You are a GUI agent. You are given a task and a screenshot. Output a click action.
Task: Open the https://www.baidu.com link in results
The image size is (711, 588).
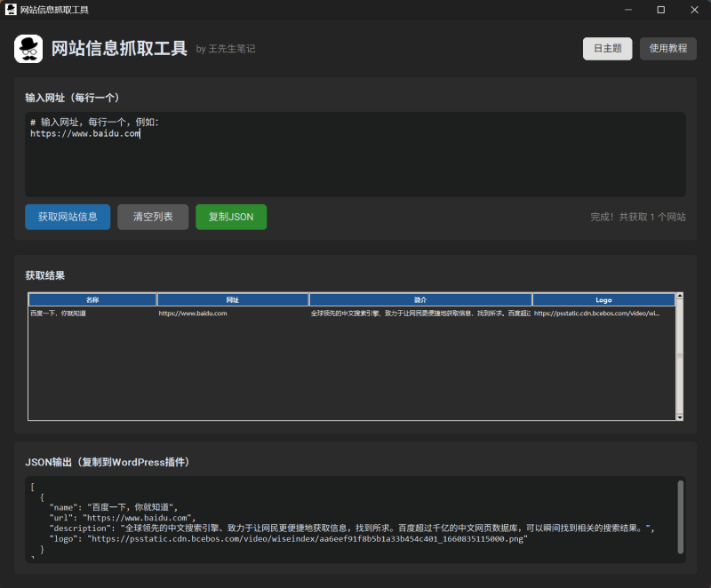[189, 313]
